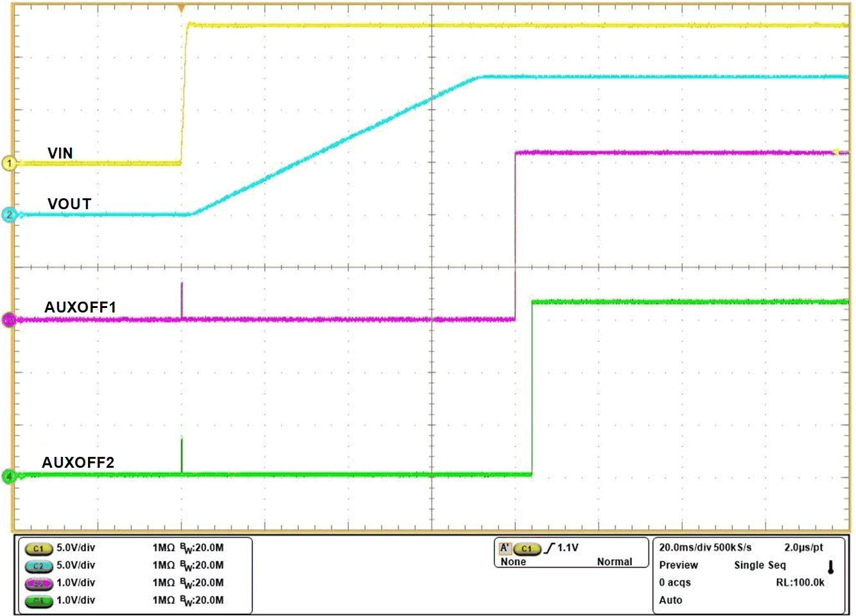Click the 1MΩ impedance value in C2 row
The width and height of the screenshot is (856, 616).
(164, 565)
